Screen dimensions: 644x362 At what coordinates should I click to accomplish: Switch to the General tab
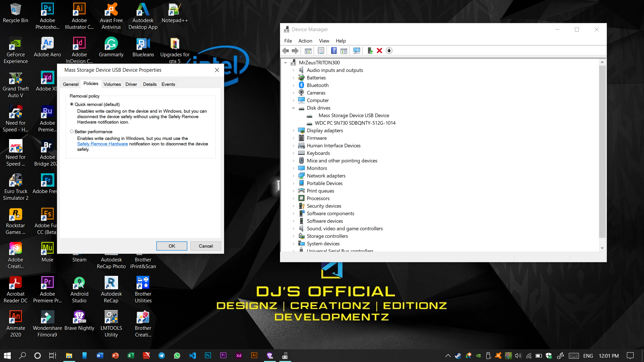click(x=70, y=84)
